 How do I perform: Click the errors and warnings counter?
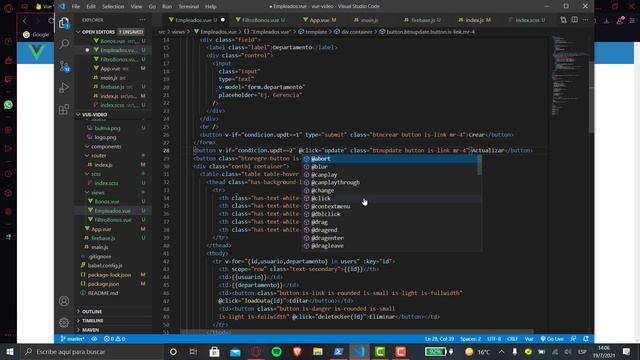point(114,339)
